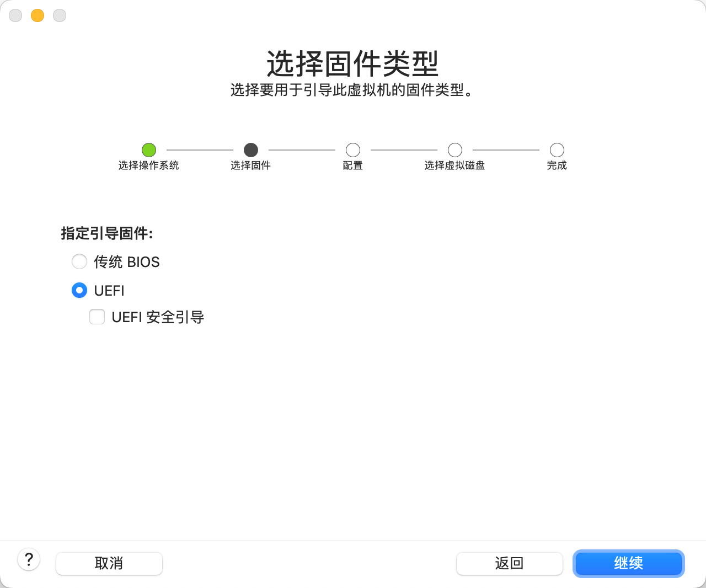Click the 选择虚拟磁盘 step label
The width and height of the screenshot is (706, 588).
click(455, 165)
